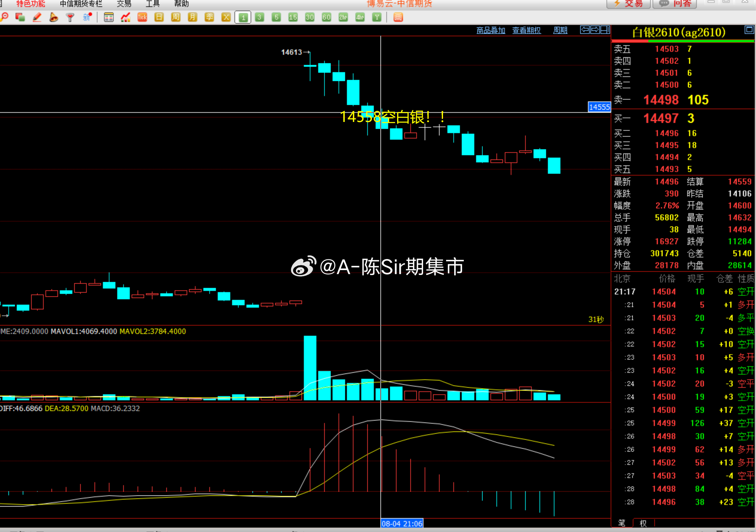This screenshot has width=756, height=532.
Task: Click the 买五 price 14493
Action: coord(667,169)
